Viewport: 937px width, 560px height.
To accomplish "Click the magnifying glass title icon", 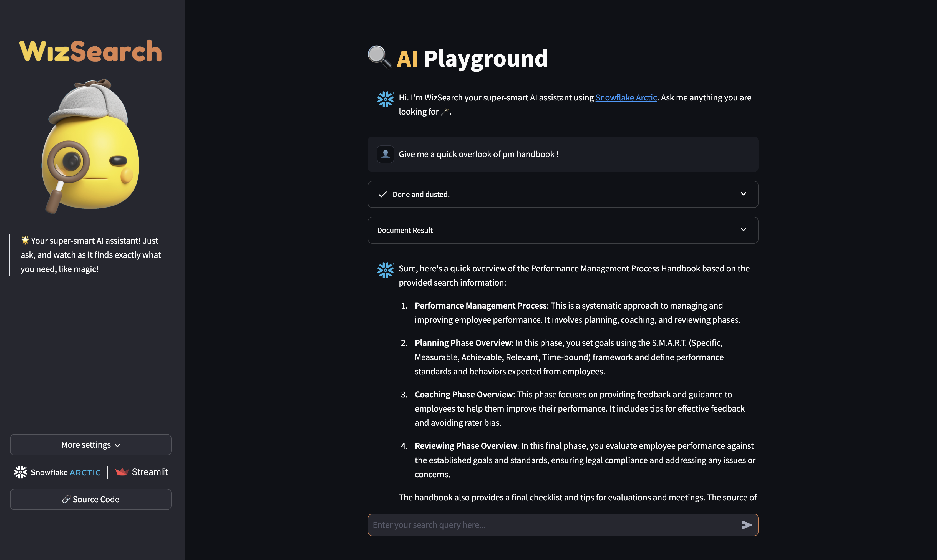I will [x=380, y=57].
